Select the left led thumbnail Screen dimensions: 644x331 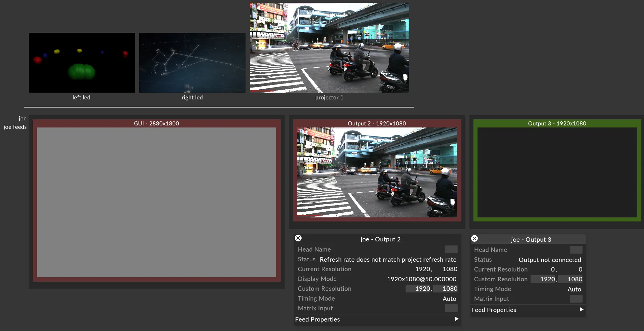82,63
